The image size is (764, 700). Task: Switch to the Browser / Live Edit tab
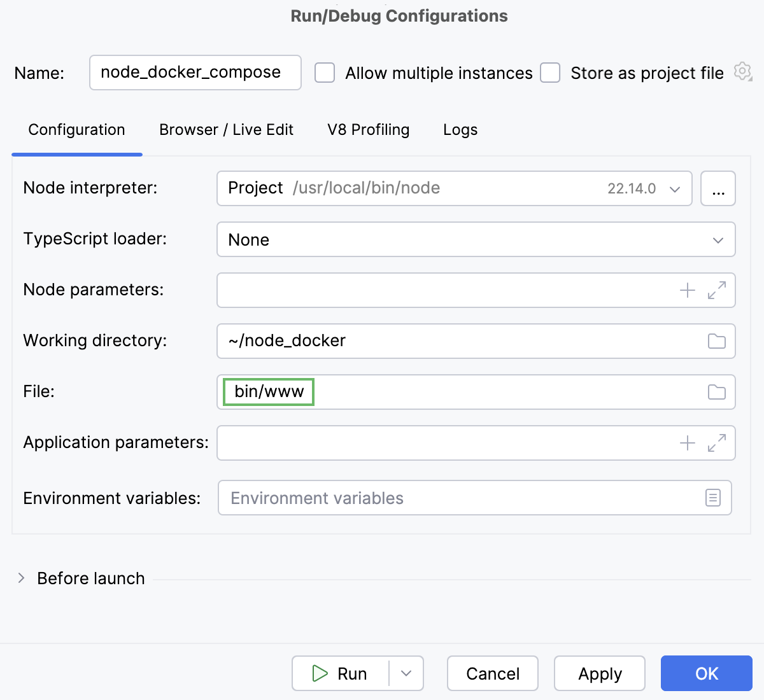tap(226, 130)
